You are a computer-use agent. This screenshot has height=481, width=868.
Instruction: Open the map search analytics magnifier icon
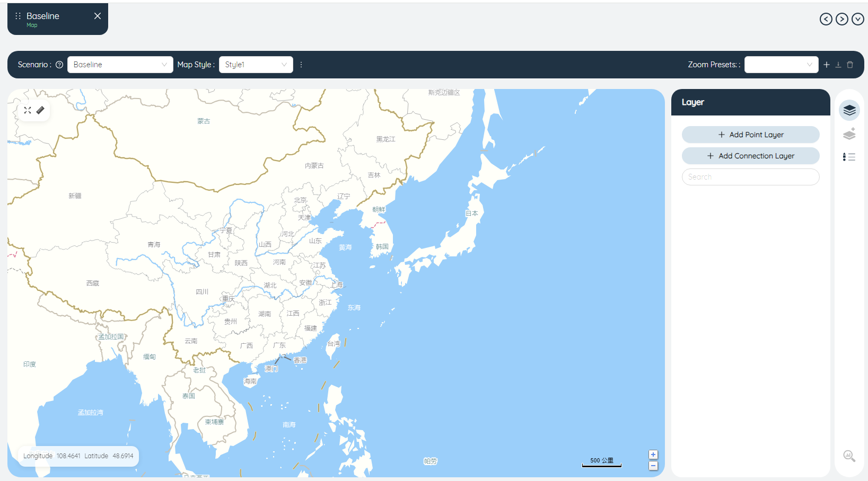(849, 456)
